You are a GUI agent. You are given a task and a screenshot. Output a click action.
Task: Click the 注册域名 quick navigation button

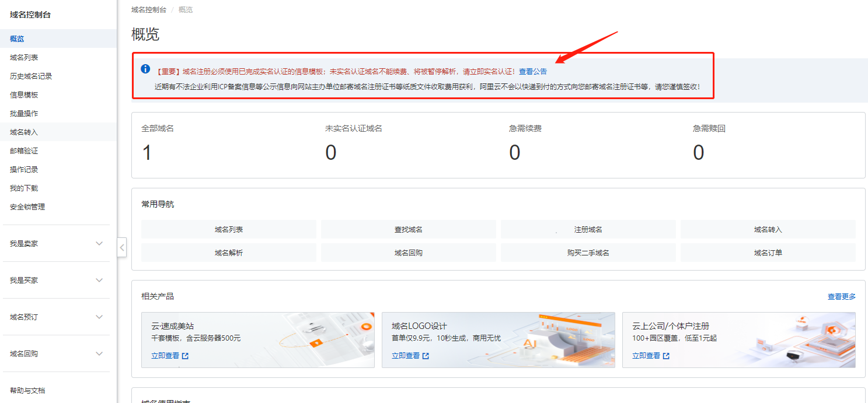tap(588, 230)
